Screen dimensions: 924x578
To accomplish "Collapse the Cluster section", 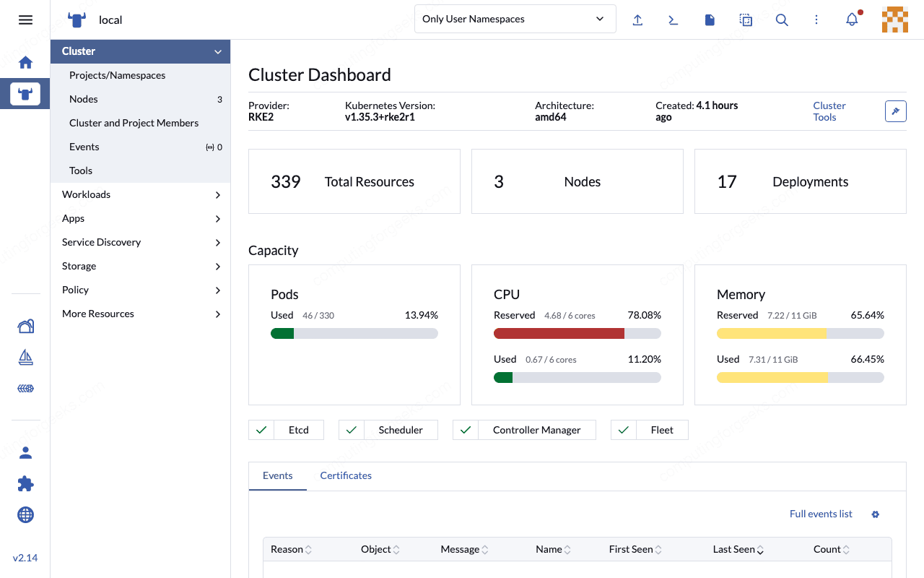I will pyautogui.click(x=140, y=51).
